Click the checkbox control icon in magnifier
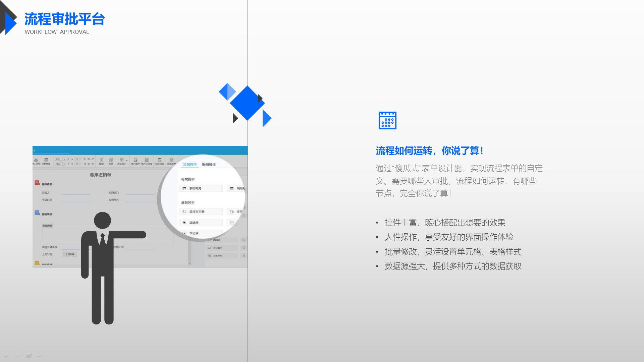This screenshot has height=362, width=644. [x=231, y=223]
